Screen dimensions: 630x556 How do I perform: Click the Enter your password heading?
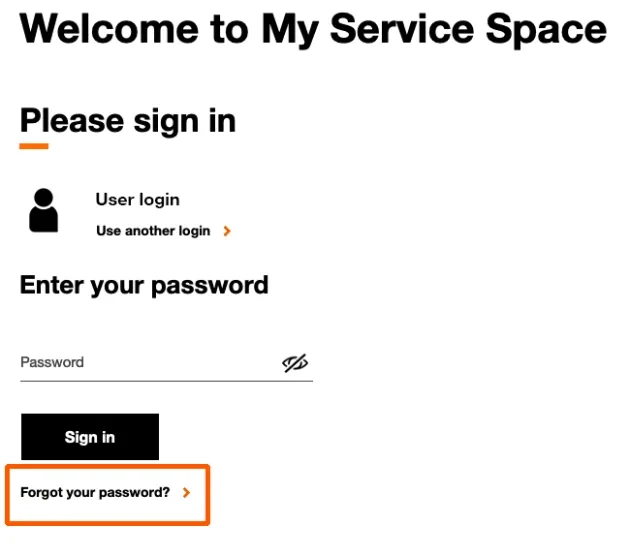[144, 285]
